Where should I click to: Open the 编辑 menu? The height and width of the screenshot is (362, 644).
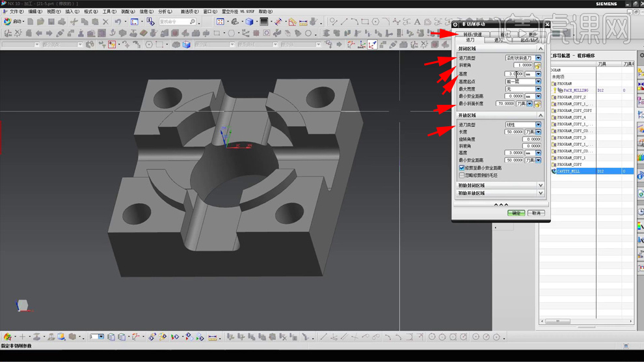(35, 12)
